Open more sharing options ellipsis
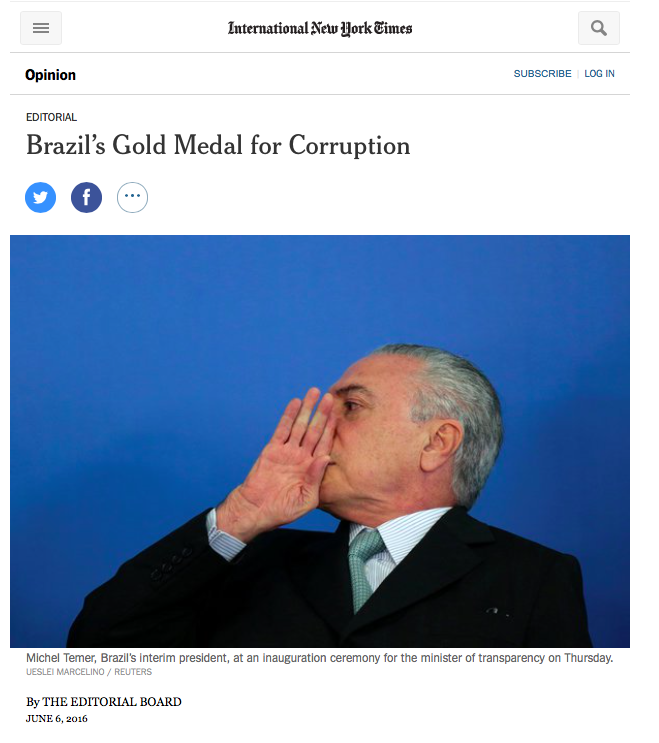Screen dimensions: 659x743 pos(132,197)
